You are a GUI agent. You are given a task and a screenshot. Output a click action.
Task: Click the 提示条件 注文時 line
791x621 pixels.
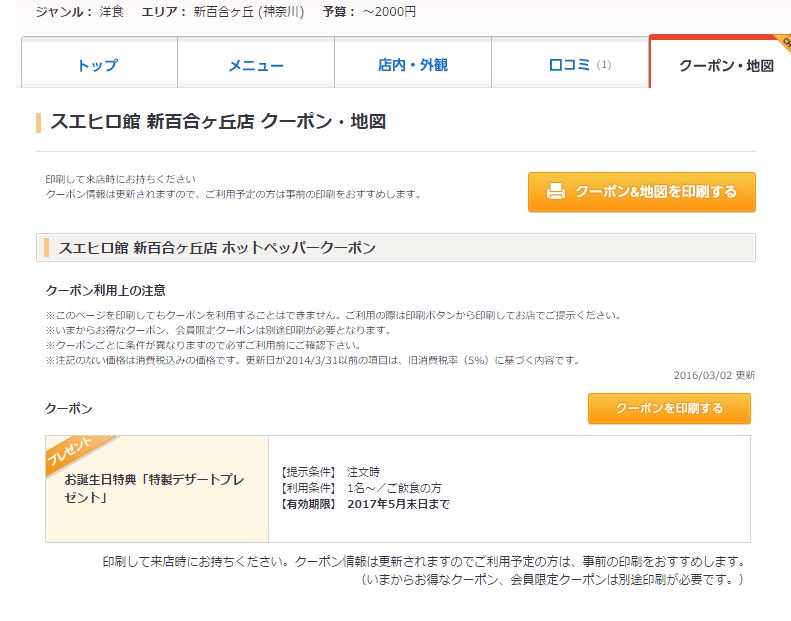pos(330,472)
